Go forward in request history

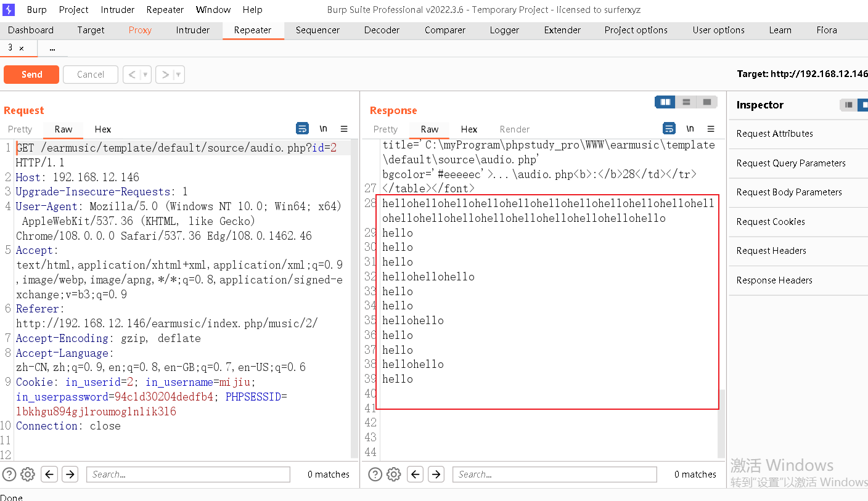coord(165,75)
